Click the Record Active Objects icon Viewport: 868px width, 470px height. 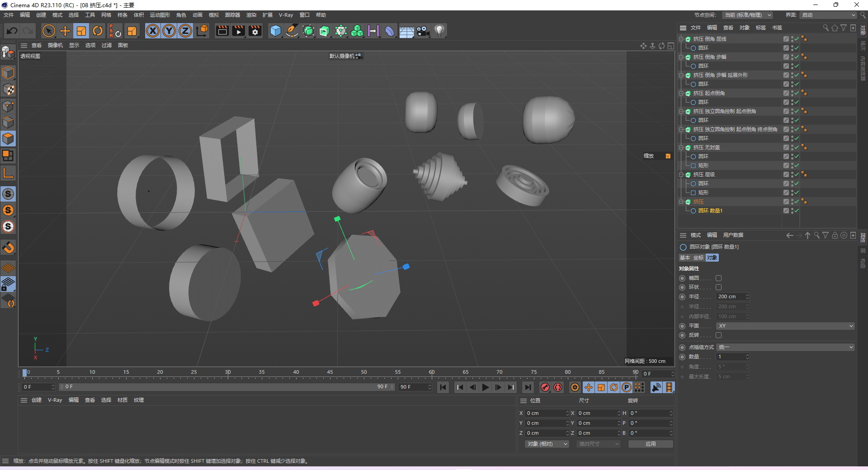click(x=545, y=387)
